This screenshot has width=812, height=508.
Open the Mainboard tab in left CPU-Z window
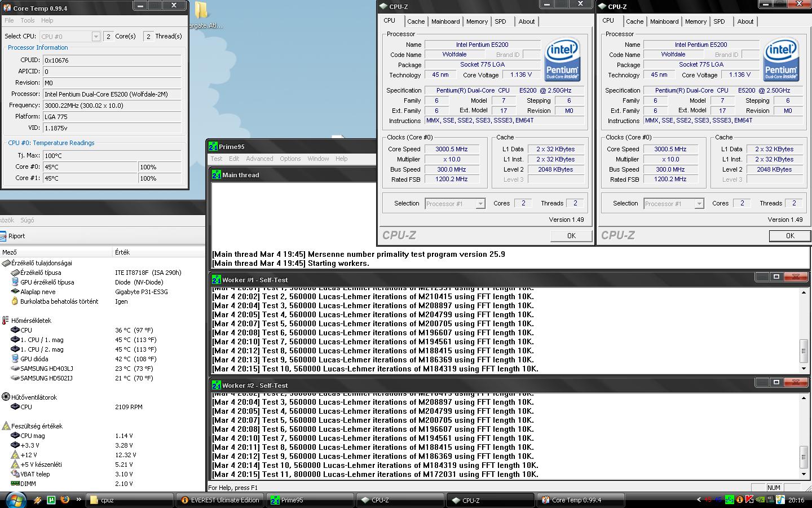(445, 21)
